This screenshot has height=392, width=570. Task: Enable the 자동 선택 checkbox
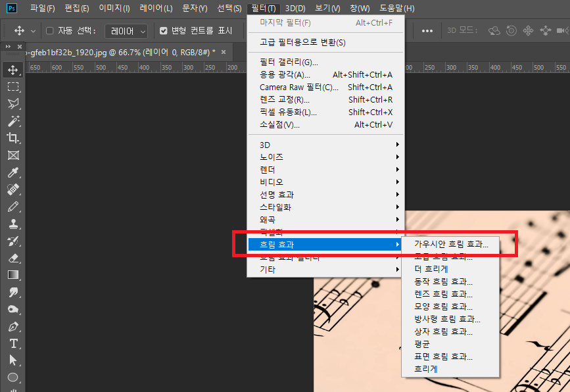point(50,31)
